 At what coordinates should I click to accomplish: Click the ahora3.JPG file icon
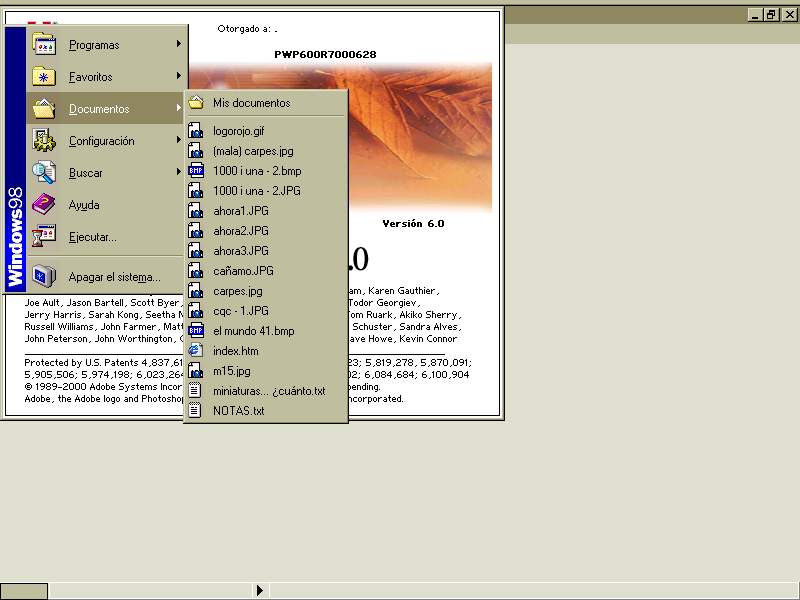pos(196,251)
